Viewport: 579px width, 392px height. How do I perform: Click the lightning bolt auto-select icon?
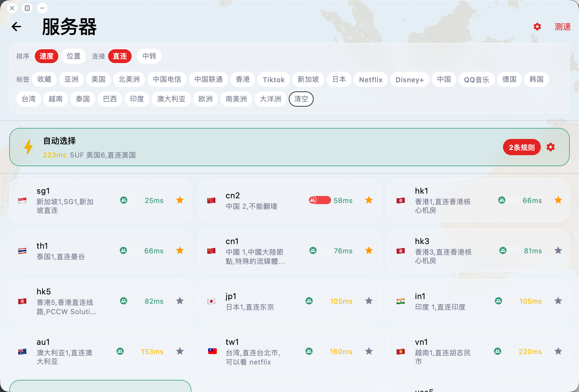[x=28, y=147]
